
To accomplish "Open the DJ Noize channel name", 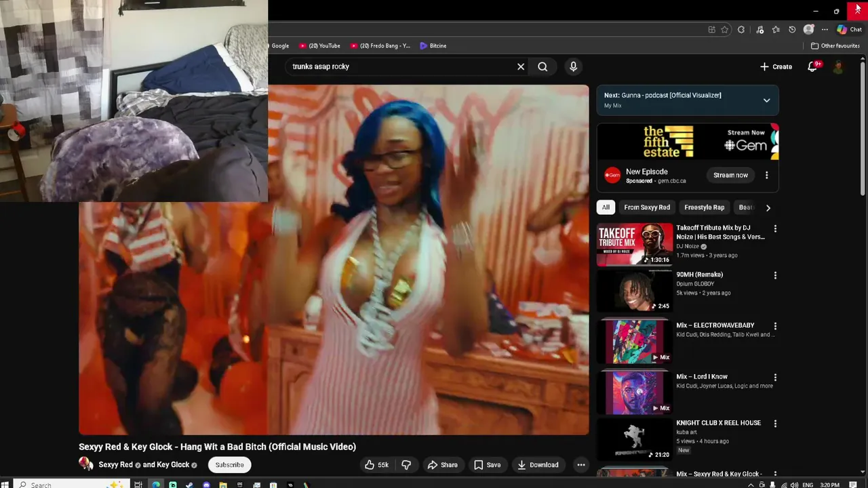I will 688,246.
